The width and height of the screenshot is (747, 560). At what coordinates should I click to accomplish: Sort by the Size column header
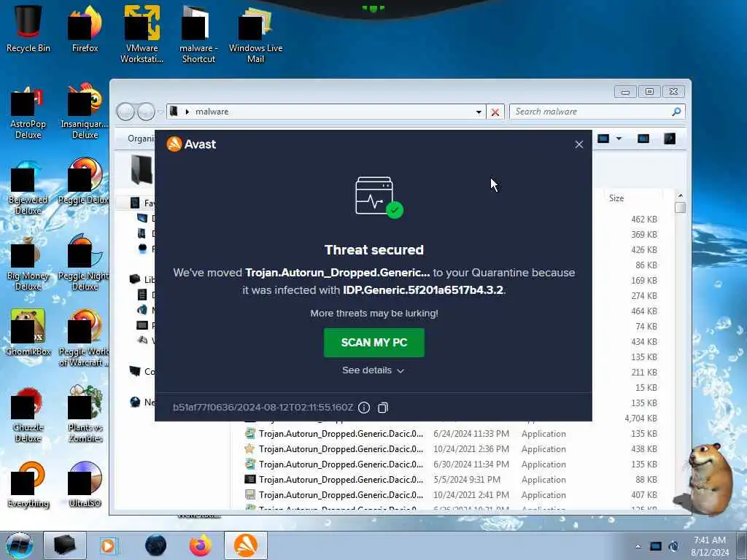tap(616, 198)
